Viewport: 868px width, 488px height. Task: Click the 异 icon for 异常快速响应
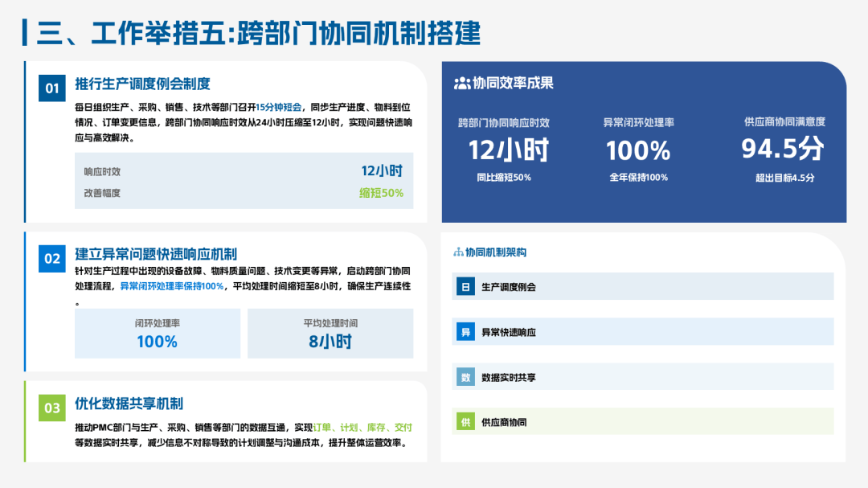pyautogui.click(x=465, y=331)
